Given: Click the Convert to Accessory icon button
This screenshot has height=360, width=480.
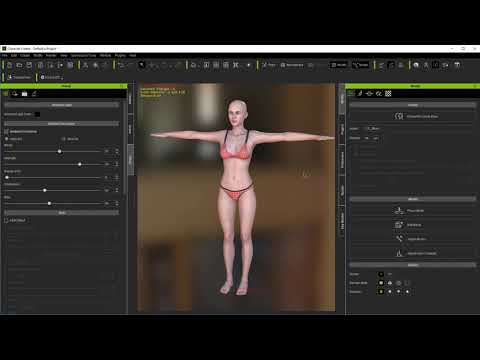Looking at the screenshot, I should pos(399,116).
